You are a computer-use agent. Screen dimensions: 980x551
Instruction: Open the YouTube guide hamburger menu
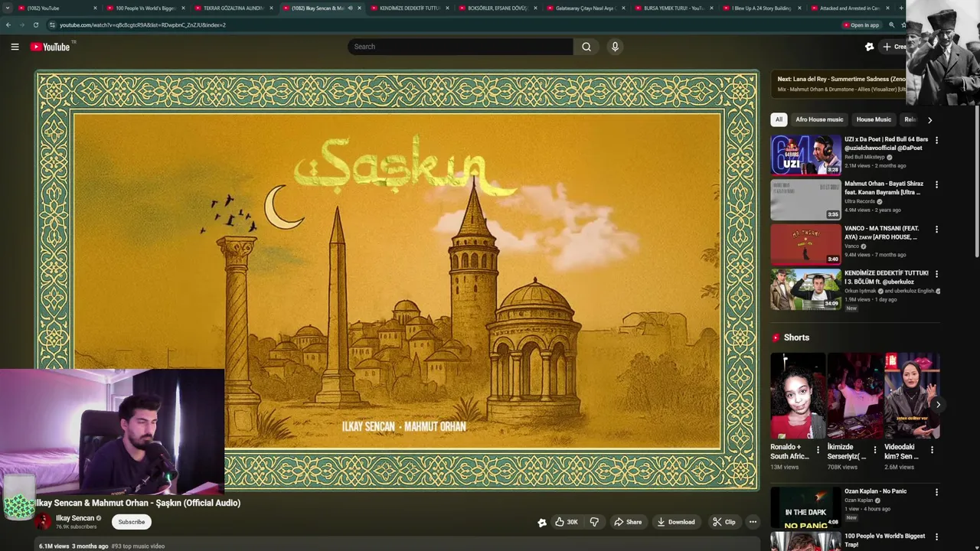pyautogui.click(x=15, y=47)
